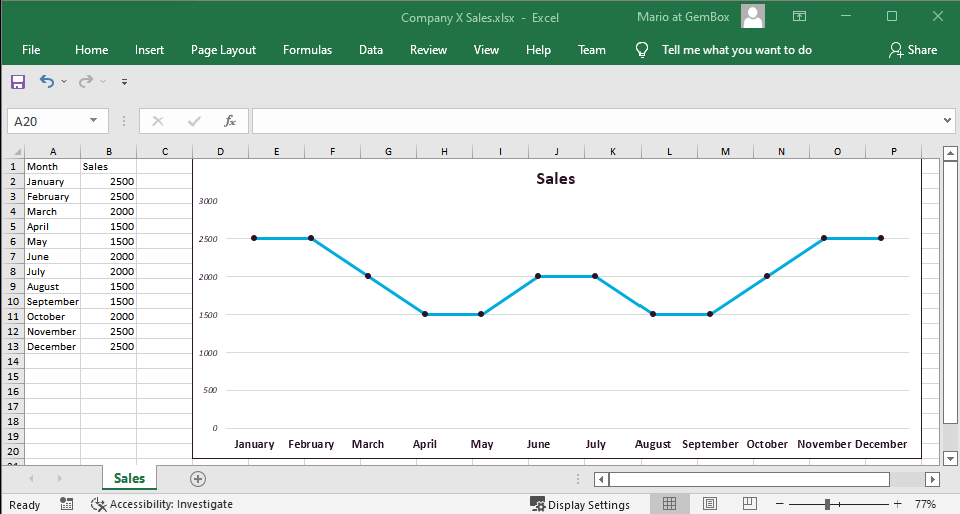Open the Formulas ribbon tab
960x514 pixels.
pos(307,50)
